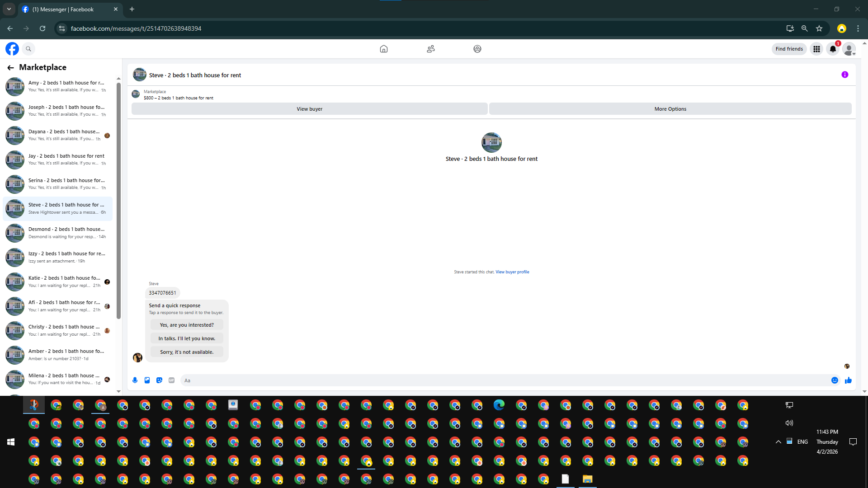Screen dimensions: 868x488
Task: Choose a sticker from the sticker icon
Action: [159, 380]
